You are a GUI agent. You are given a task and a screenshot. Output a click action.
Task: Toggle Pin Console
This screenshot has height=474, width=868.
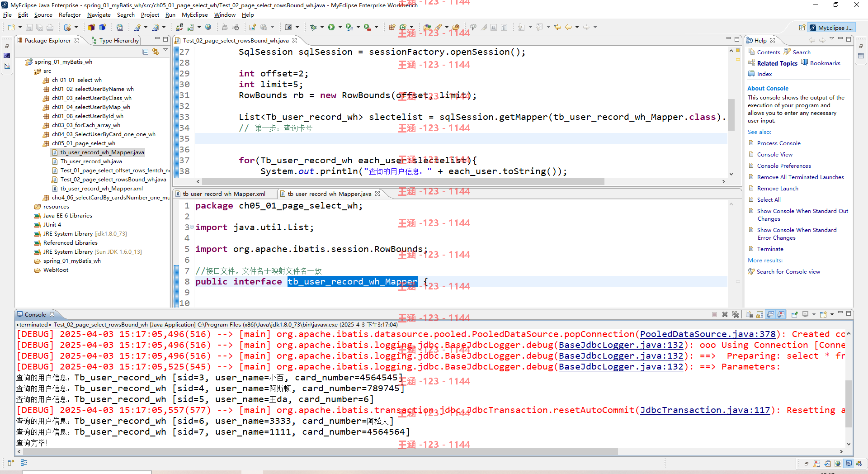click(794, 314)
